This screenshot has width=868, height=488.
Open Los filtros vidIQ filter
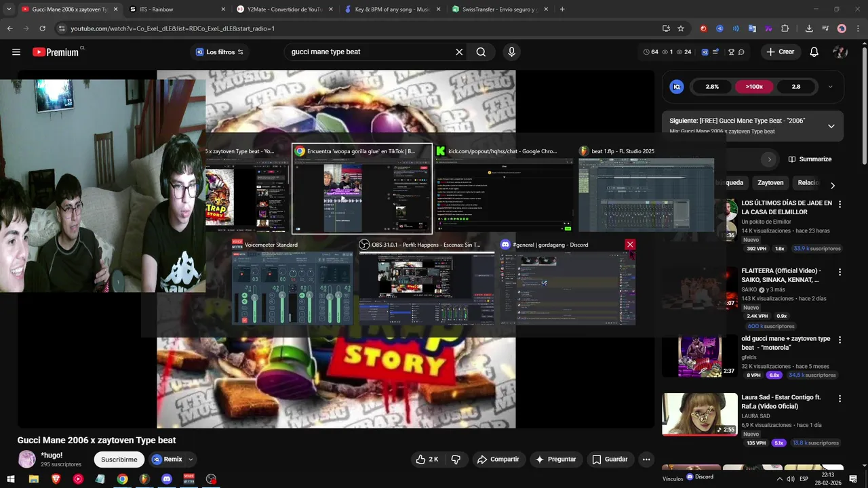[x=220, y=52]
